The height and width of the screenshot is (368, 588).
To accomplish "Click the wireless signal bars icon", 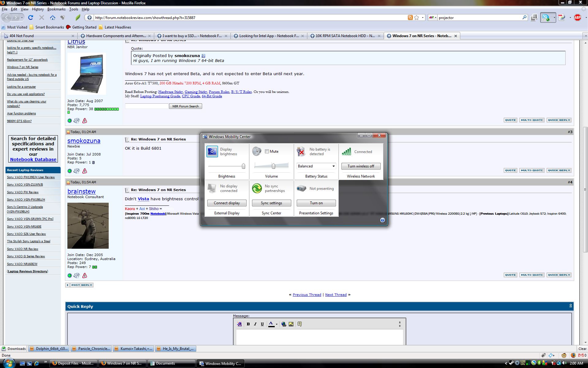I will pyautogui.click(x=346, y=151).
